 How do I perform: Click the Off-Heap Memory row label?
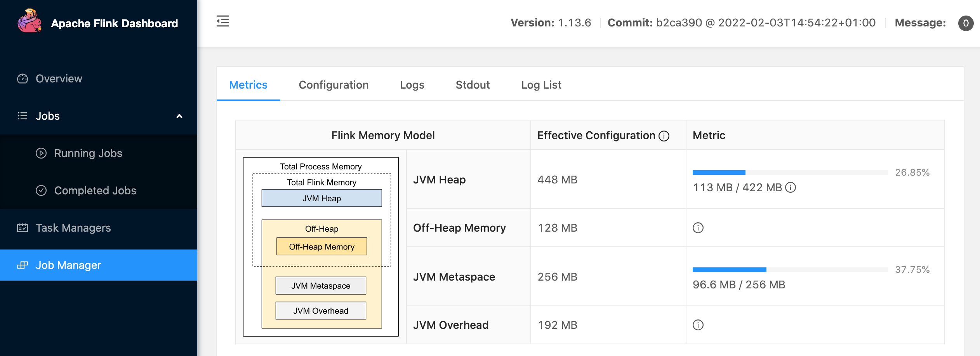[459, 228]
